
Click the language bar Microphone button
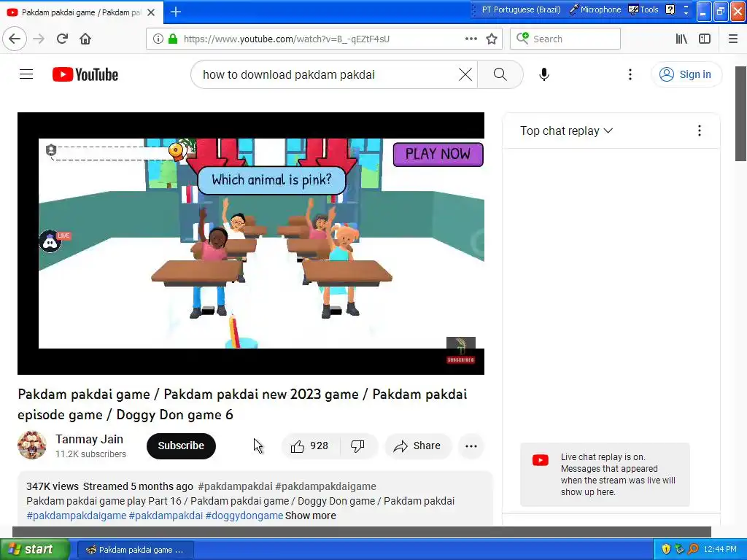(595, 9)
